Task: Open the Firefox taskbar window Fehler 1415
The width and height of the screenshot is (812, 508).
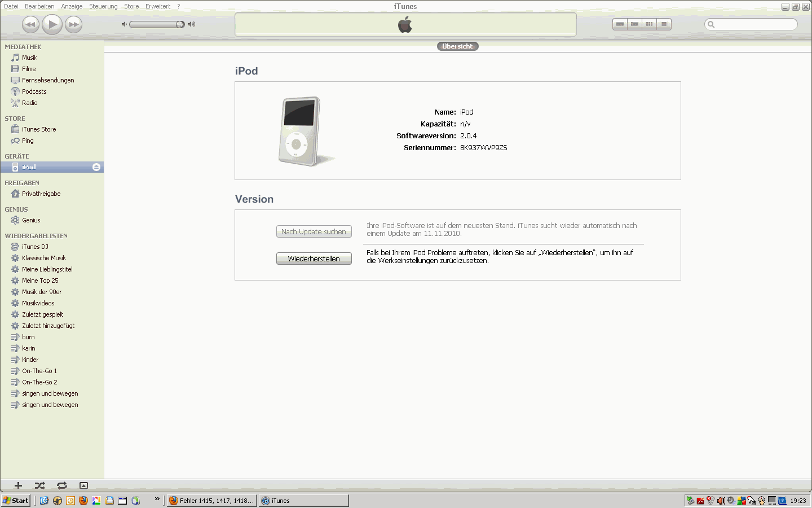Action: [211, 501]
